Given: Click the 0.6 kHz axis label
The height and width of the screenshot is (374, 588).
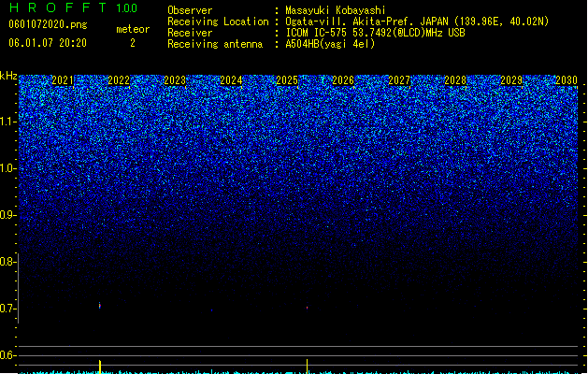Looking at the screenshot, I should (x=7, y=355).
